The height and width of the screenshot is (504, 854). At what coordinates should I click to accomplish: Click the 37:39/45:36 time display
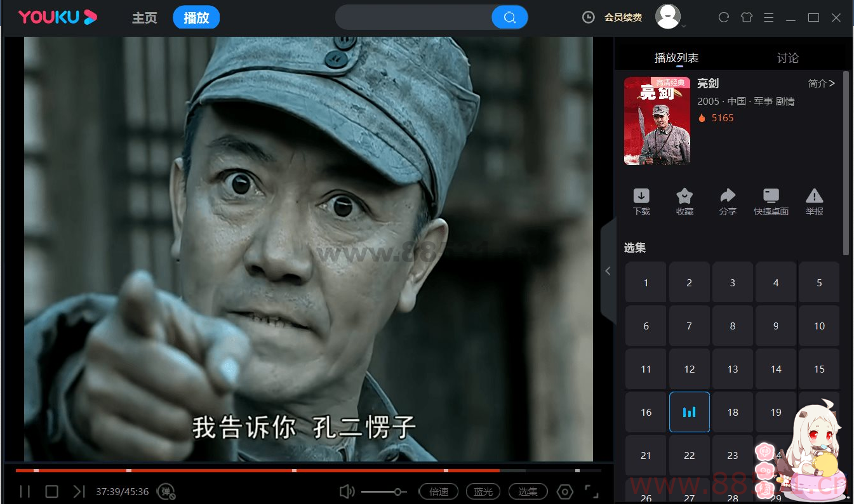(123, 492)
